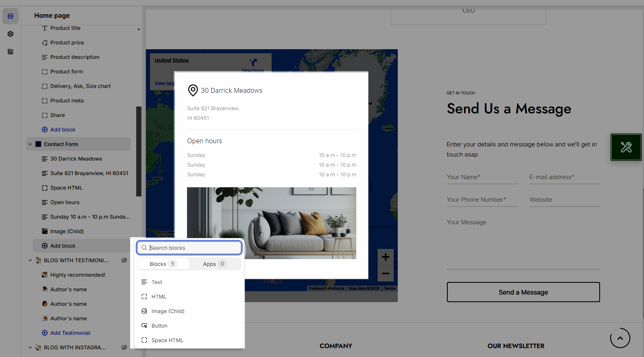
Task: Focus the Search blocks field
Action: (x=189, y=248)
